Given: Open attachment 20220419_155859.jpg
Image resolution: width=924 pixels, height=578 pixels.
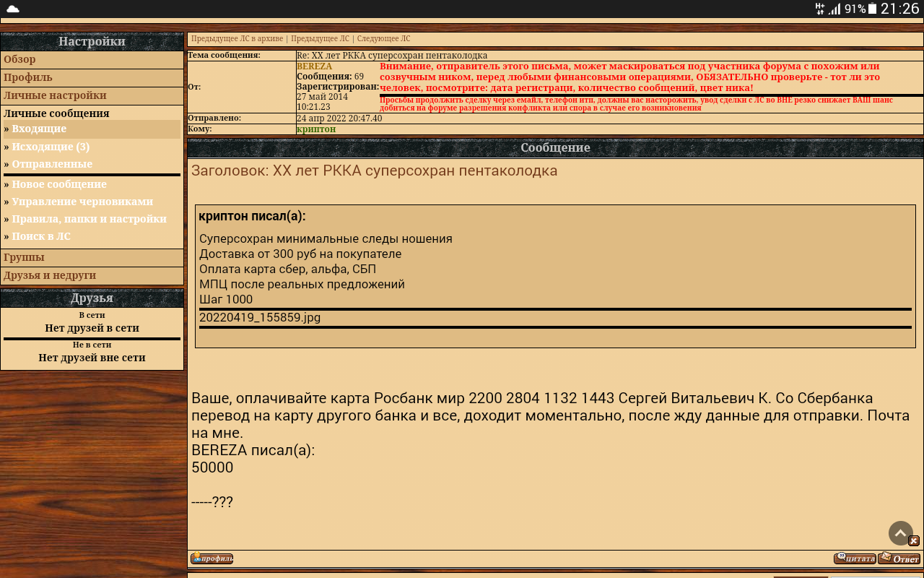Looking at the screenshot, I should (260, 317).
